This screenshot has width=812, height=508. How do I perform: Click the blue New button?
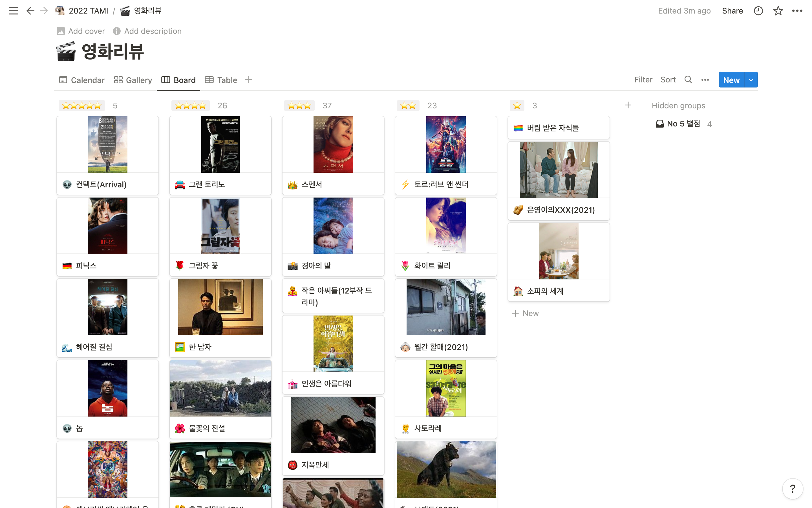731,80
